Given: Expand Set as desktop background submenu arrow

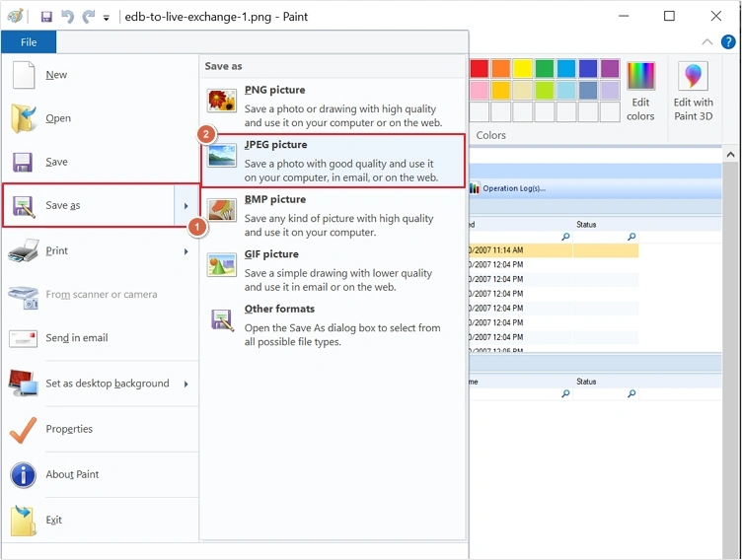Looking at the screenshot, I should click(186, 384).
